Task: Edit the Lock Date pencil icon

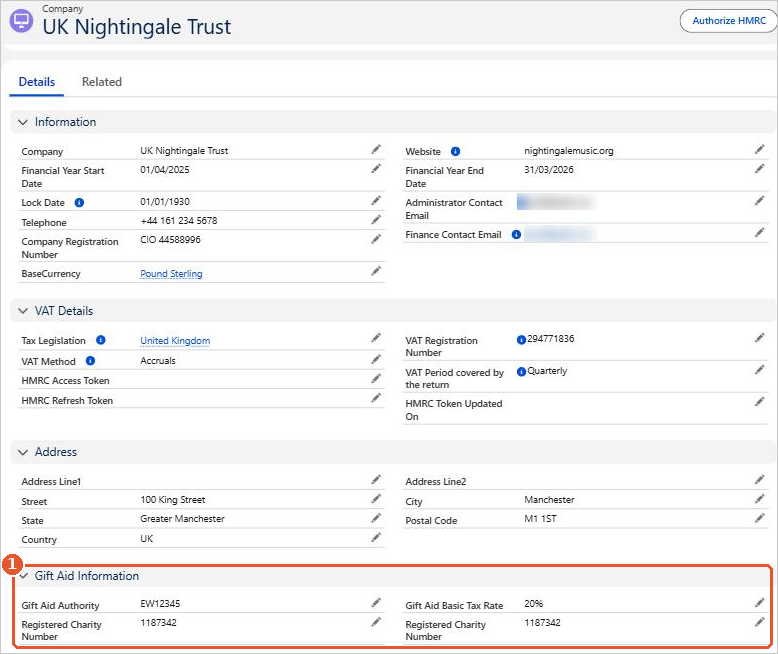Action: pyautogui.click(x=376, y=200)
